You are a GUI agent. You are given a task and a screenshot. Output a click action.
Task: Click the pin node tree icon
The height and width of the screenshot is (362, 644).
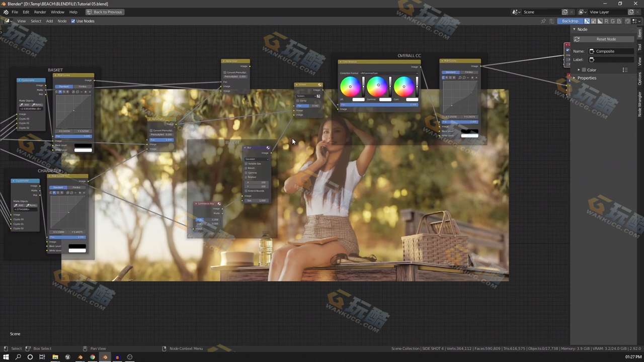coord(543,21)
